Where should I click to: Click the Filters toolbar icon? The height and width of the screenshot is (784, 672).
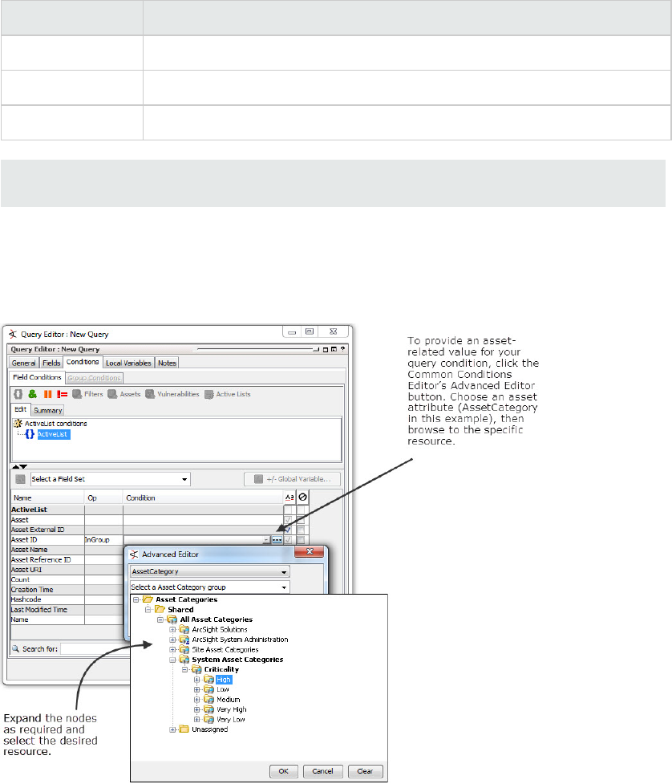coord(77,394)
